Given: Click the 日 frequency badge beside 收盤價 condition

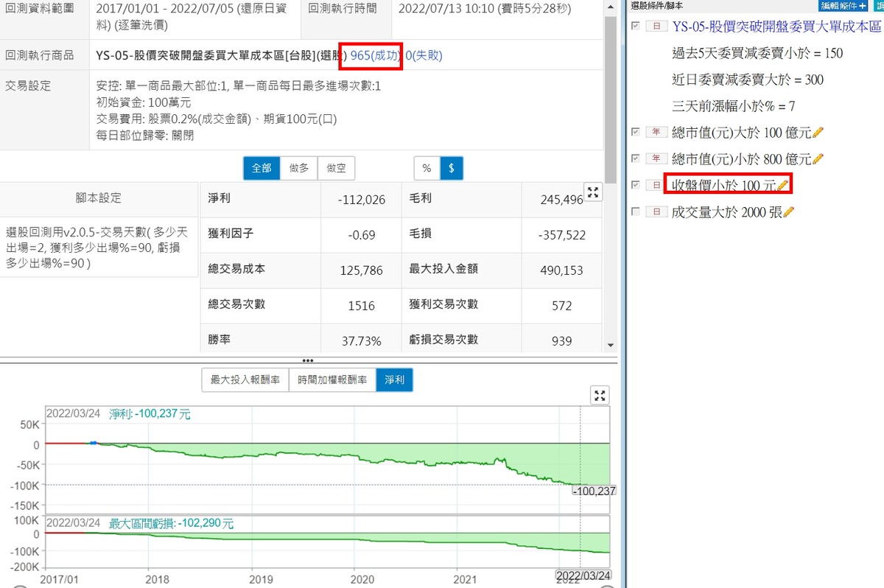Looking at the screenshot, I should (654, 185).
